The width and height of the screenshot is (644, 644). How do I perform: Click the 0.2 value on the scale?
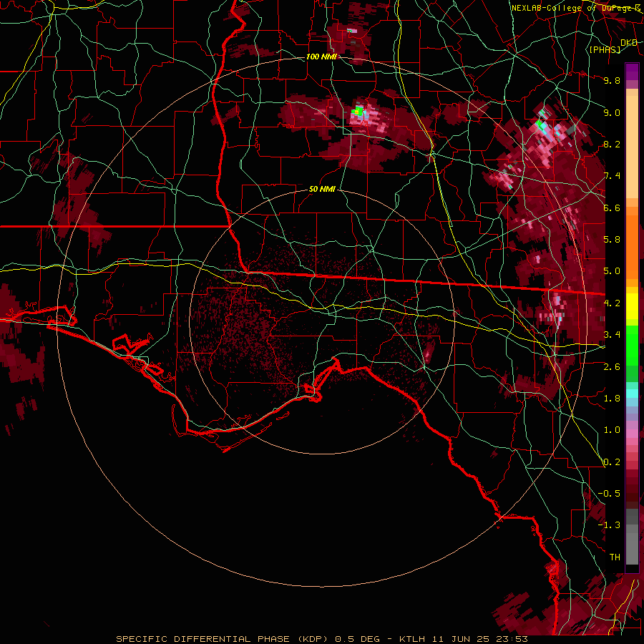click(x=612, y=462)
